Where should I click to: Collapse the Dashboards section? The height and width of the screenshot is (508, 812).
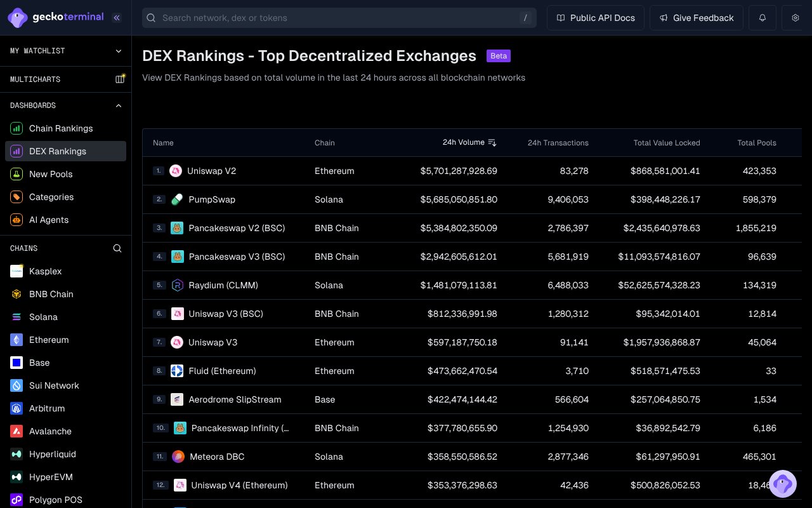[119, 105]
